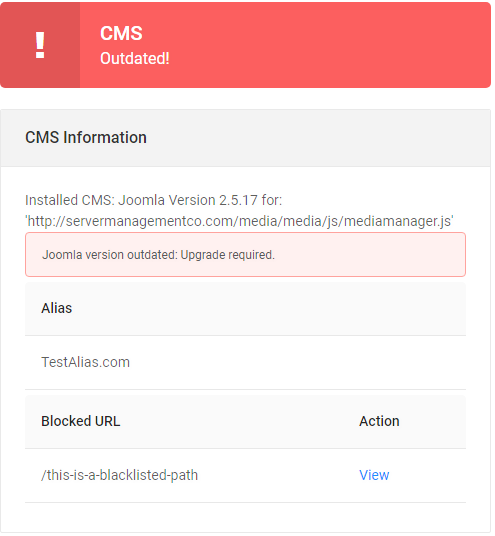Open the View link for blacklisted path
495x536 pixels.
(374, 475)
